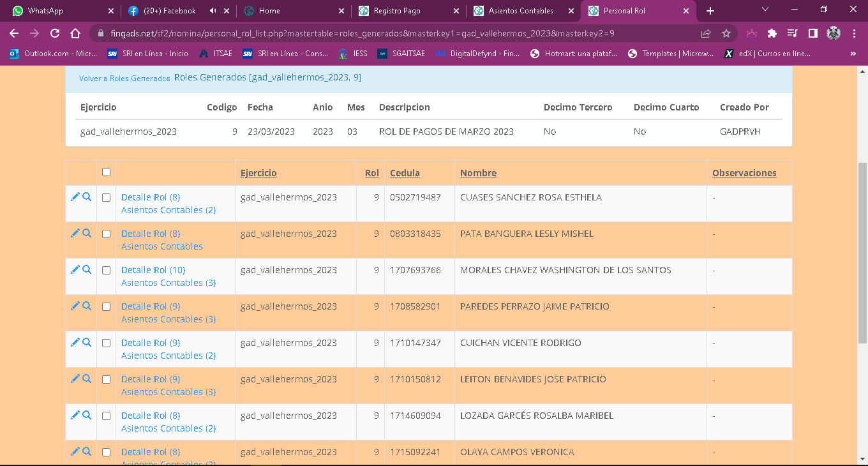This screenshot has height=466, width=868.
Task: Check the box for LOZADA GARCÉS ROSALBA MARIBEL
Action: (106, 416)
